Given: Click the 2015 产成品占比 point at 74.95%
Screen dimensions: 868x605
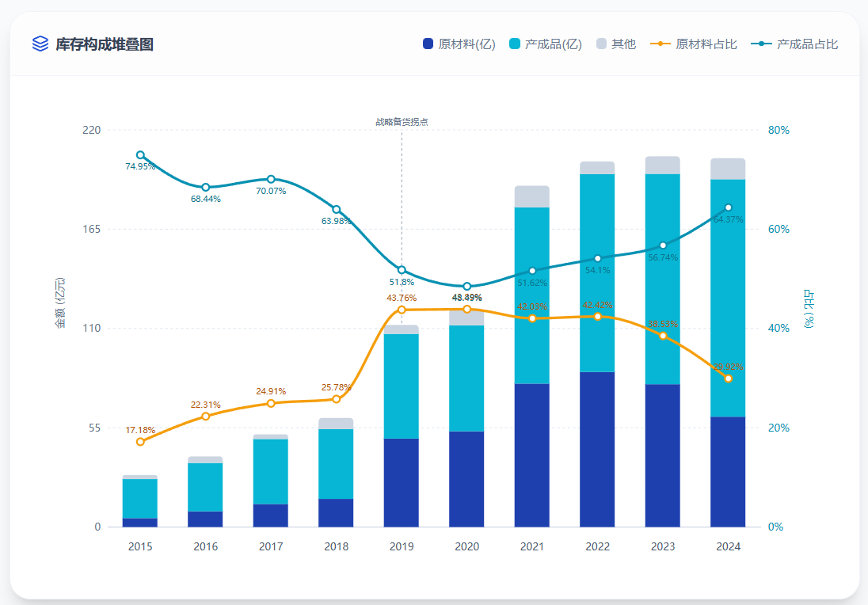Looking at the screenshot, I should [x=140, y=155].
